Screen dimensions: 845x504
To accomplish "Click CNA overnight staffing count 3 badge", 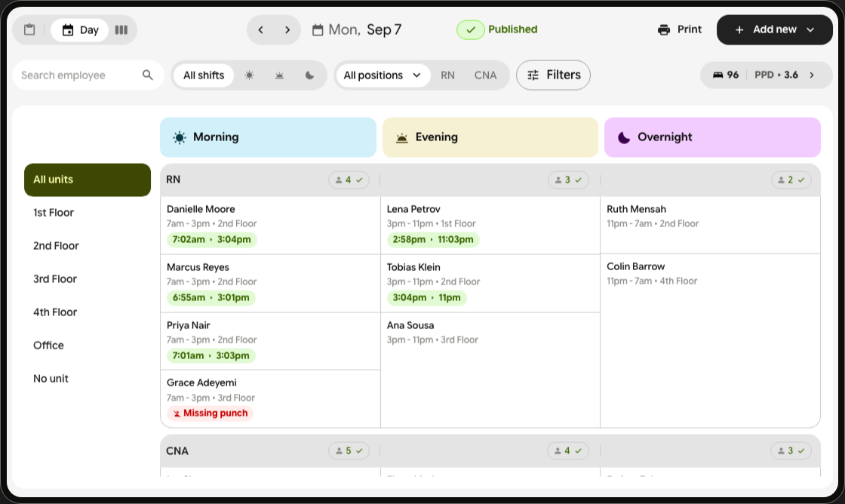I will [x=791, y=451].
